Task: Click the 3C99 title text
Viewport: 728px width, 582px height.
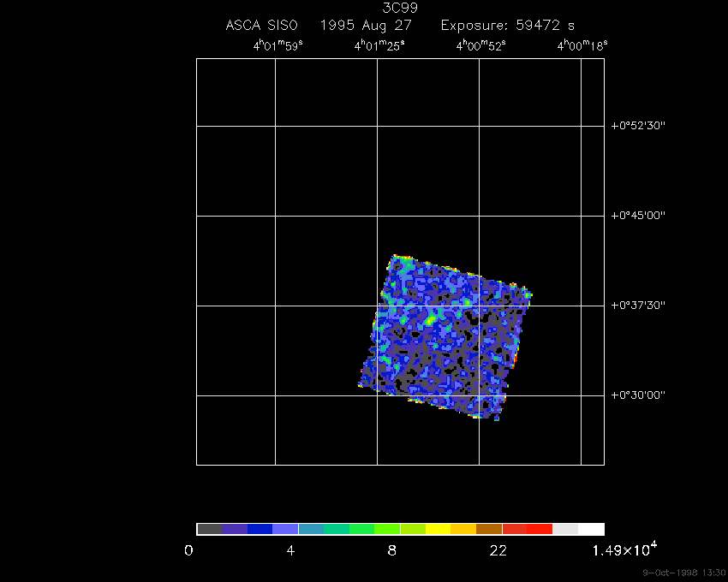Action: pyautogui.click(x=400, y=8)
